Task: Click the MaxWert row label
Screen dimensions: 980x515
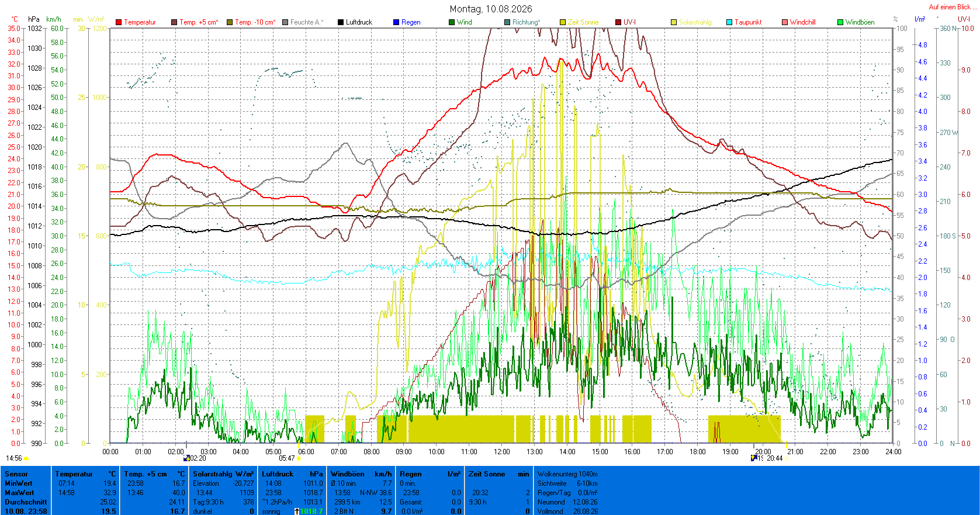Action: pos(19,493)
